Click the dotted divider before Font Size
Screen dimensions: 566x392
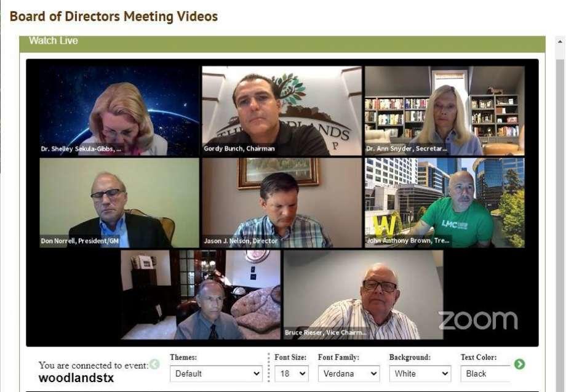[x=269, y=367]
